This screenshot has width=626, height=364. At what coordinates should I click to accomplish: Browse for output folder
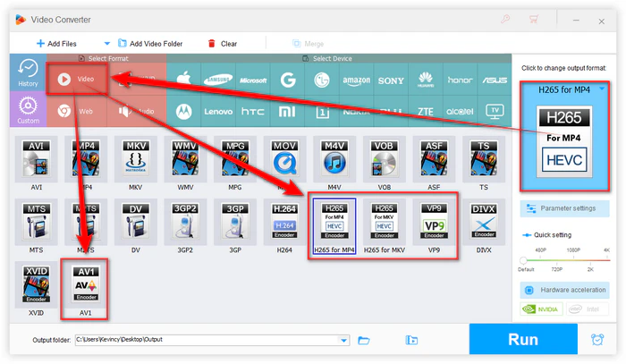[364, 340]
